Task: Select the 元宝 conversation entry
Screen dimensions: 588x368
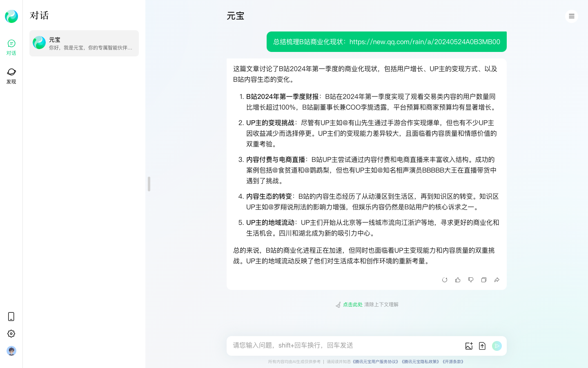Action: point(84,43)
